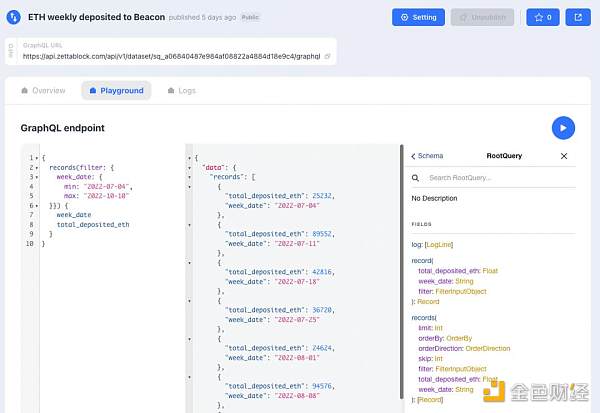Close the RootQuery schema panel
Screen dimensions: 600x413
[x=564, y=156]
